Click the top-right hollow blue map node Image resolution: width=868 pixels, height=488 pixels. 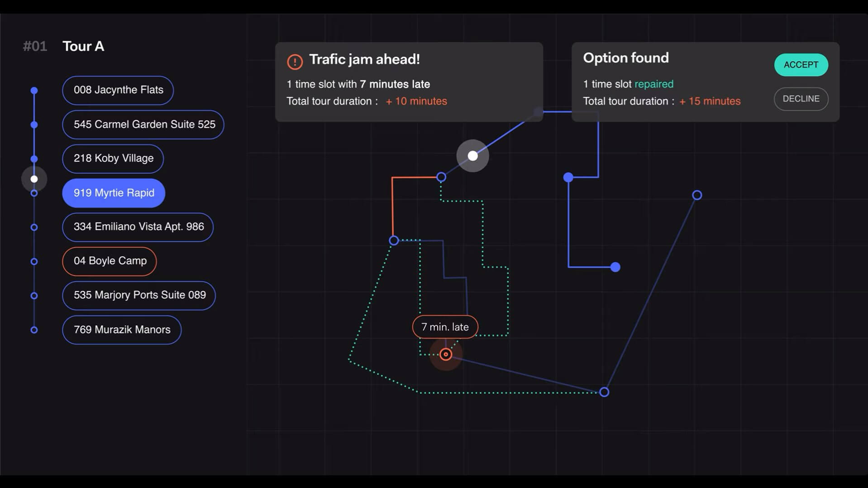pos(697,195)
